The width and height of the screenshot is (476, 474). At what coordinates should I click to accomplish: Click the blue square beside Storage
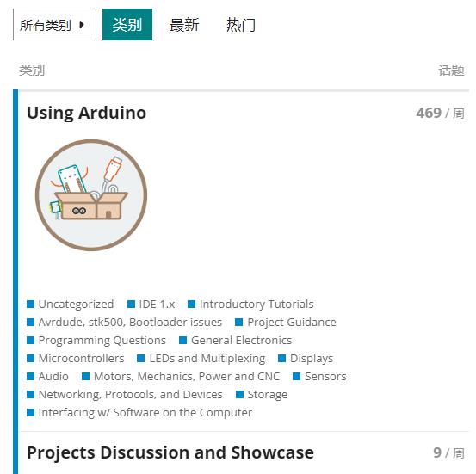tap(239, 395)
